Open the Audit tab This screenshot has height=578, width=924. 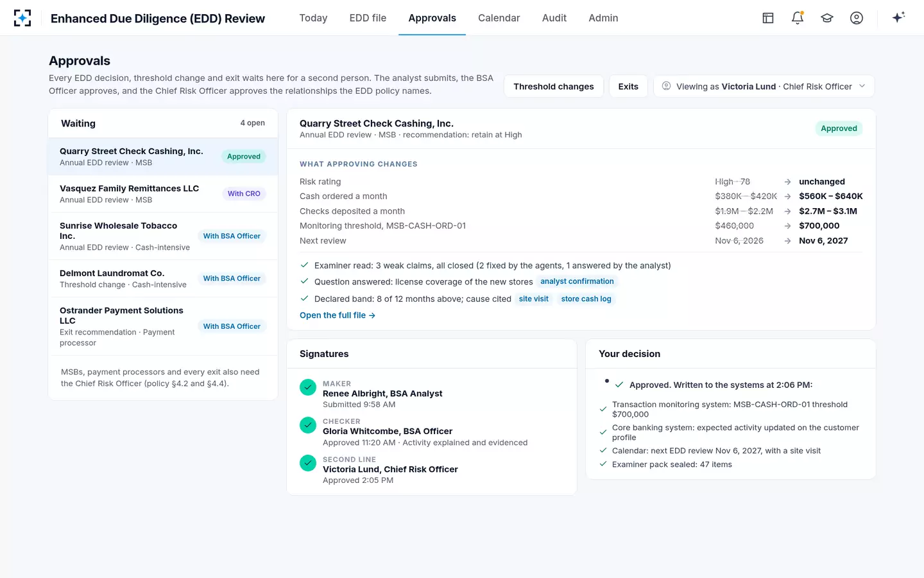(x=554, y=18)
